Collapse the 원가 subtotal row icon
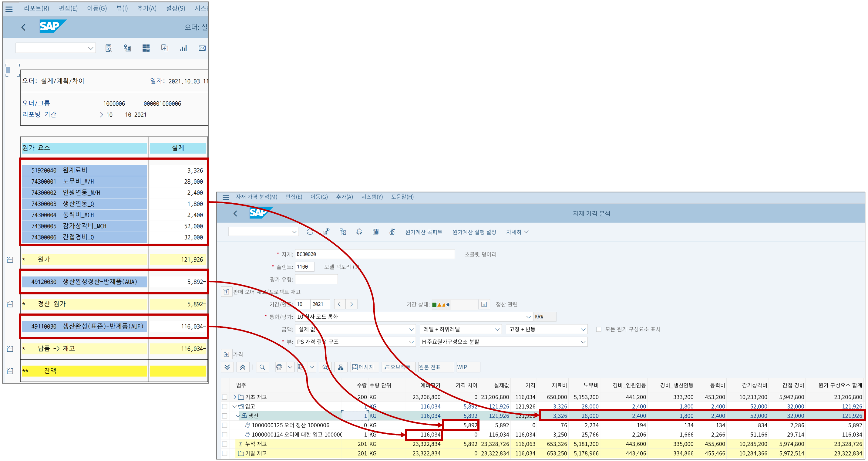868x461 pixels. click(10, 259)
